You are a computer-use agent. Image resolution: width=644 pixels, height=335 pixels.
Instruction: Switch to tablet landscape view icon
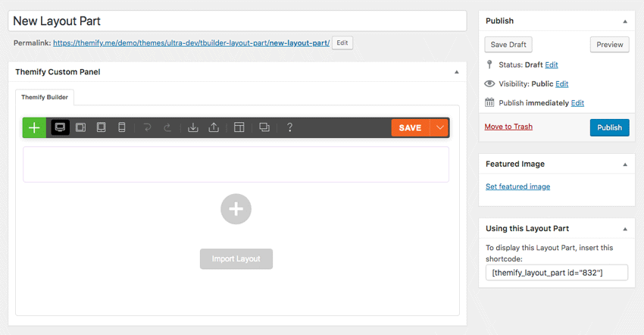(x=80, y=127)
